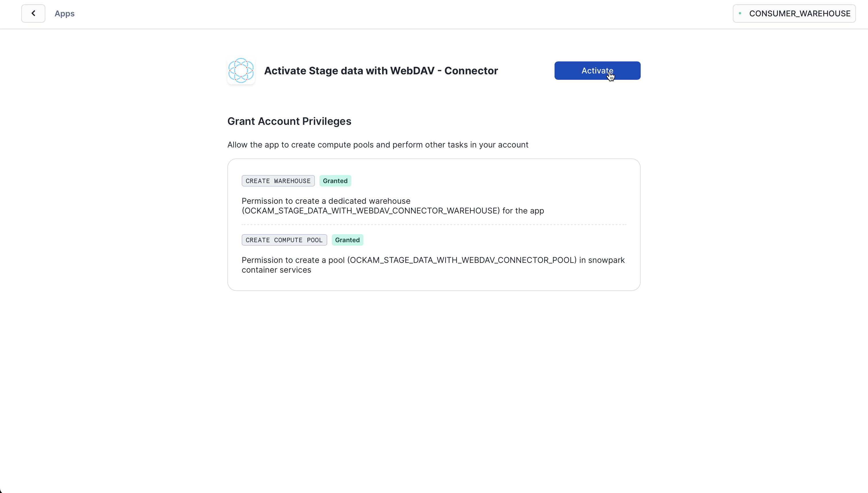Click the Granted badge beside CREATE COMPUTE POOL

coord(348,240)
